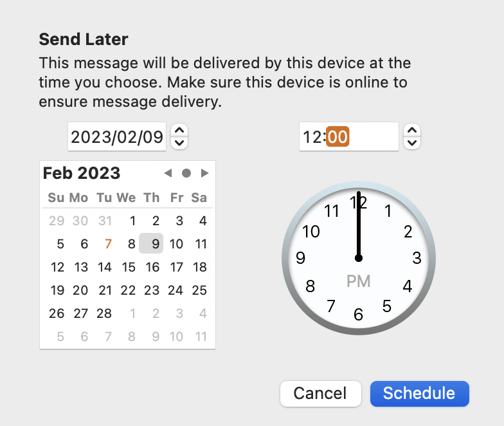Increase date with stepper up arrow
Viewport: 504px width, 426px height.
[x=179, y=130]
